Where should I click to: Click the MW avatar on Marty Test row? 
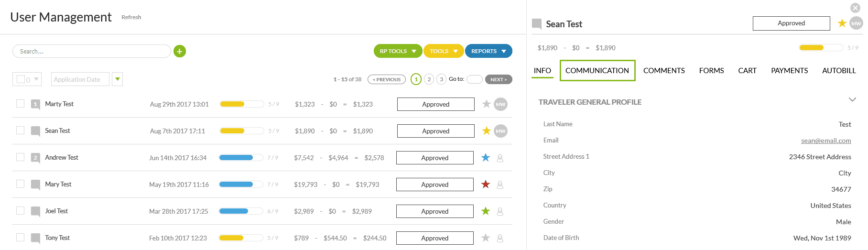[500, 104]
